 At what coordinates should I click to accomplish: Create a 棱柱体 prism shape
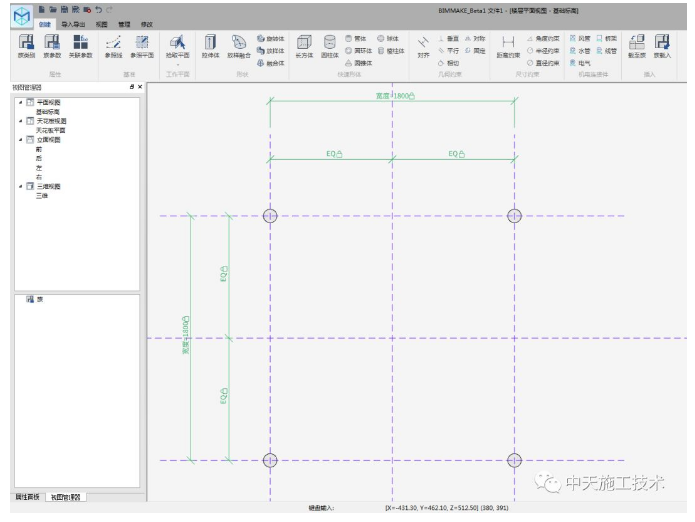coord(391,51)
